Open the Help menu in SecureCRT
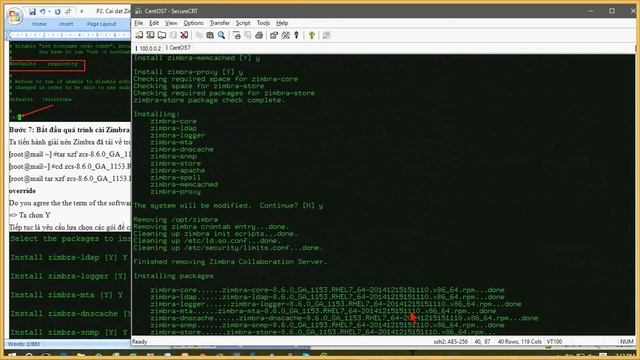 tap(282, 23)
